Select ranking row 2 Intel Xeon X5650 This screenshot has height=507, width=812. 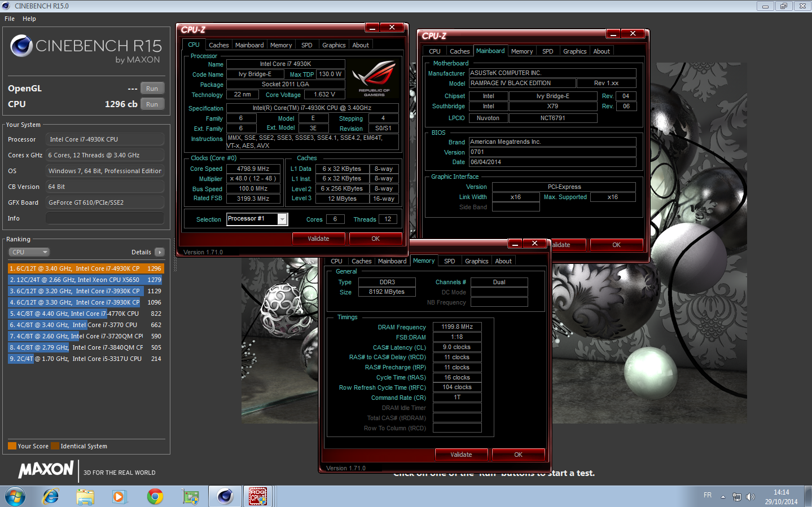[x=86, y=280]
